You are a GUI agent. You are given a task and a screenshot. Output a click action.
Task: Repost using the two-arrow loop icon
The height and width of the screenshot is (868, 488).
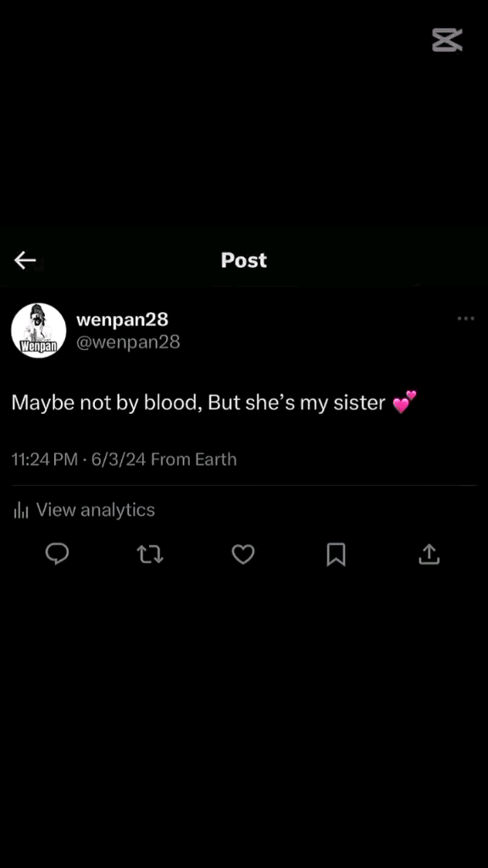click(x=150, y=554)
